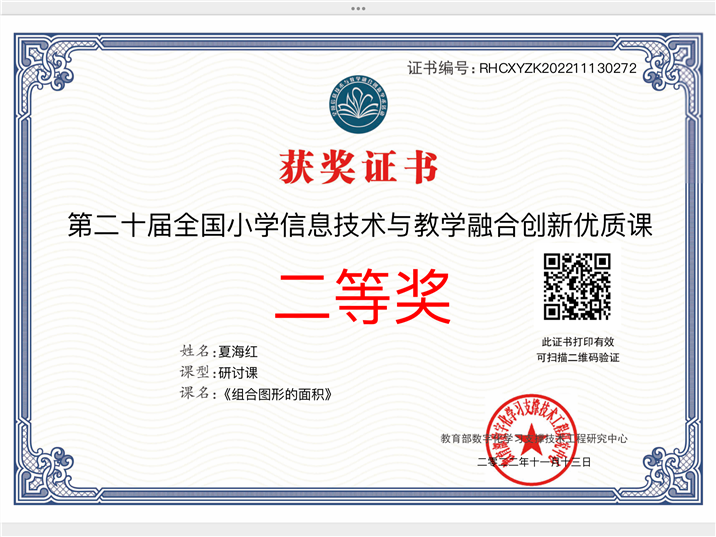
Task: Click the red 获奖证书 heading
Action: [x=358, y=167]
